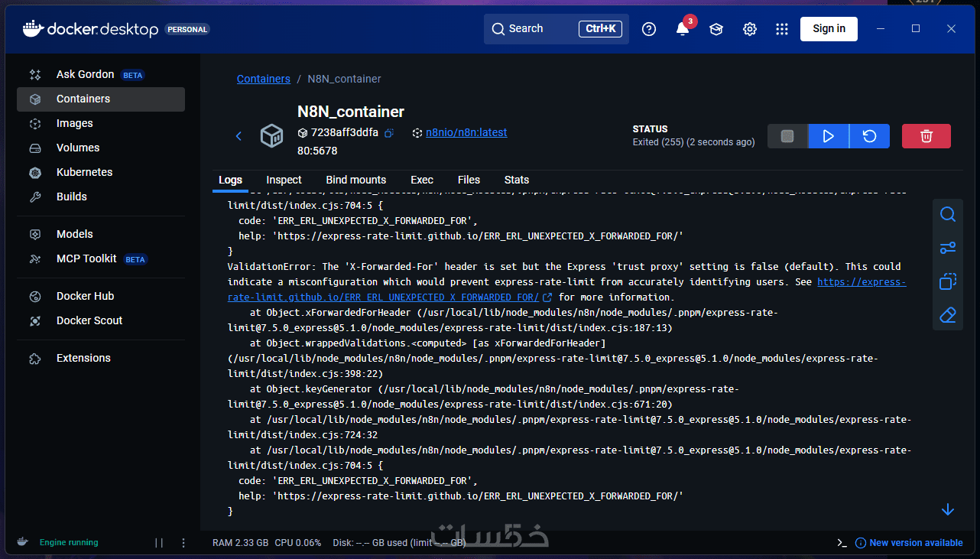Click the RAM 2.33 GB usage readout
Screen dimensions: 980x559
pyautogui.click(x=240, y=543)
